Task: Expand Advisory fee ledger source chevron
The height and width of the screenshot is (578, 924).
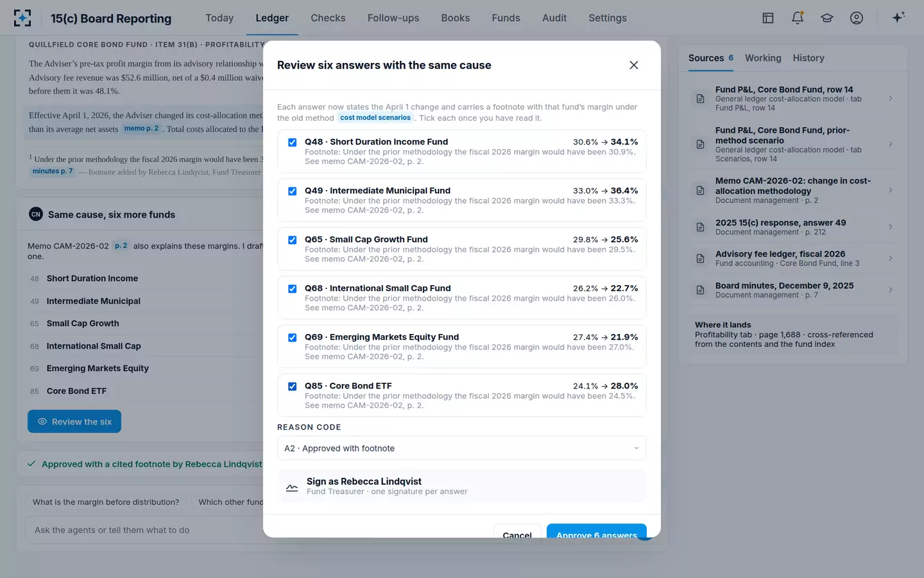Action: coord(891,259)
